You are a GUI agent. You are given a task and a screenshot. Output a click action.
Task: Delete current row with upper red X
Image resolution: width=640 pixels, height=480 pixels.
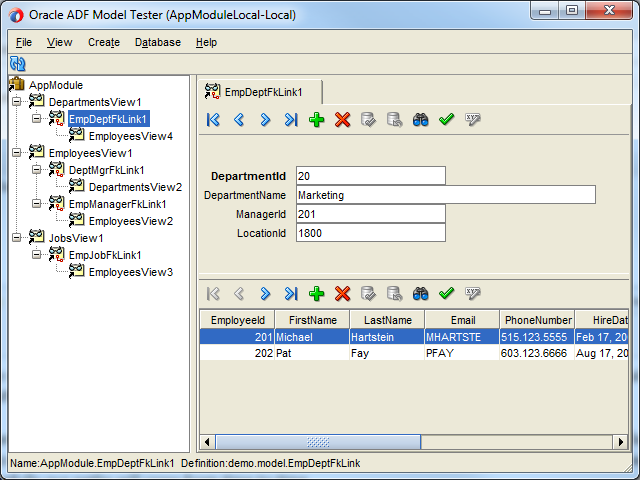pyautogui.click(x=342, y=120)
